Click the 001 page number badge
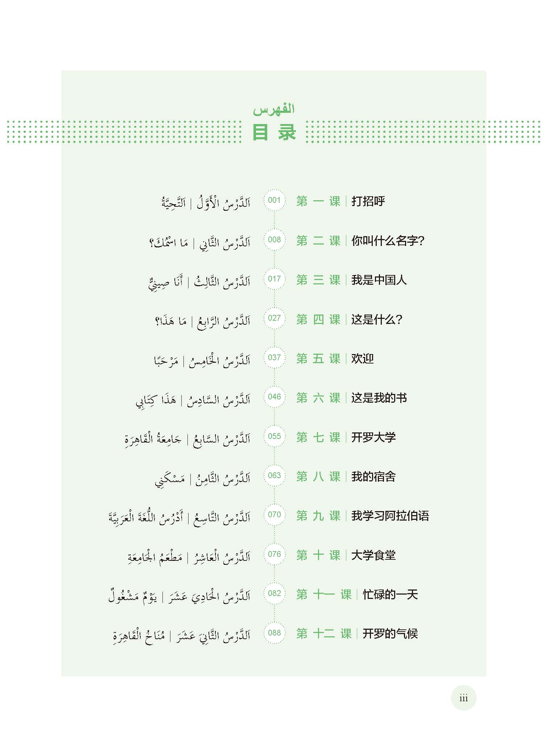Image resolution: width=541 pixels, height=756 pixels. 274,200
